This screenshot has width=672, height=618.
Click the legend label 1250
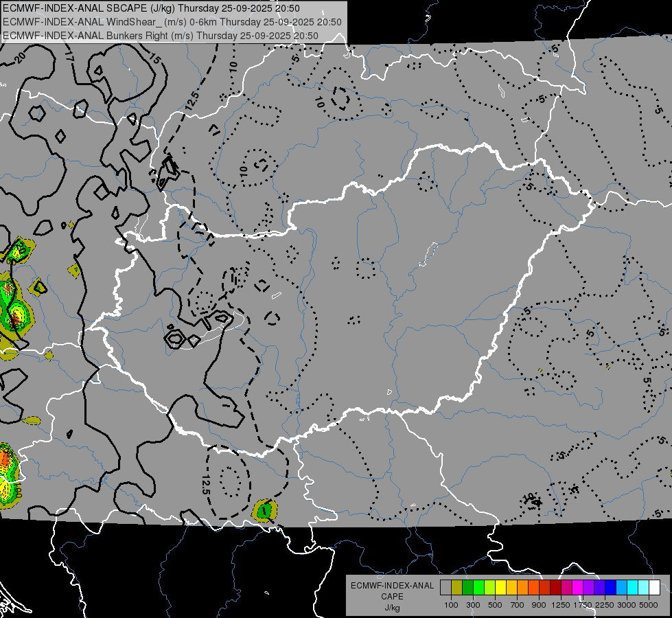pyautogui.click(x=561, y=605)
